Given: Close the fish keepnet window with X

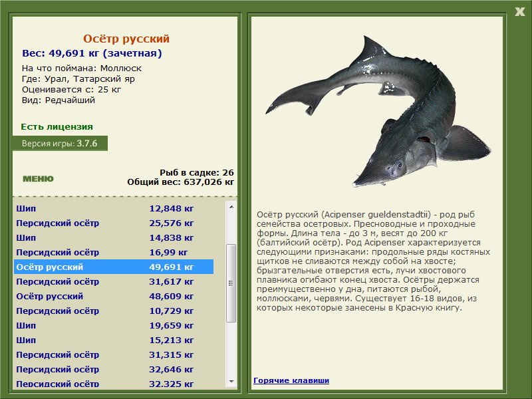Looking at the screenshot, I should pyautogui.click(x=519, y=12).
